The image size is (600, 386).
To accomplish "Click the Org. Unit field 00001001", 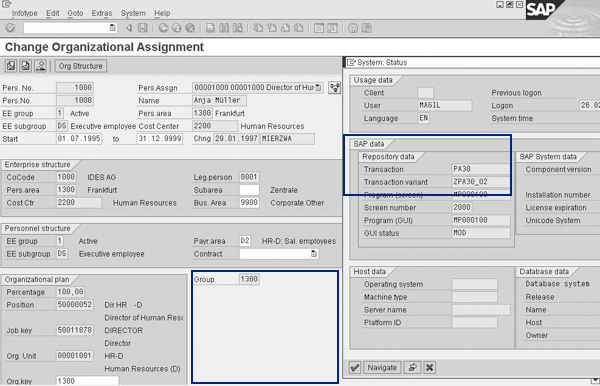I will click(x=75, y=356).
